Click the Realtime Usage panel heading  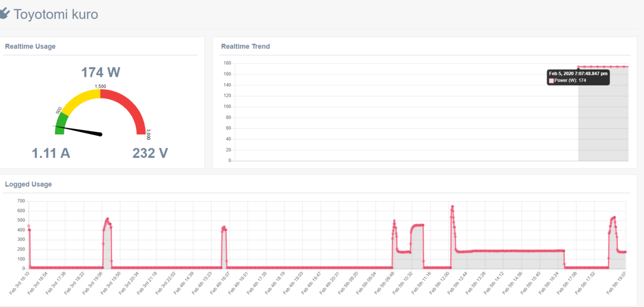(x=30, y=46)
